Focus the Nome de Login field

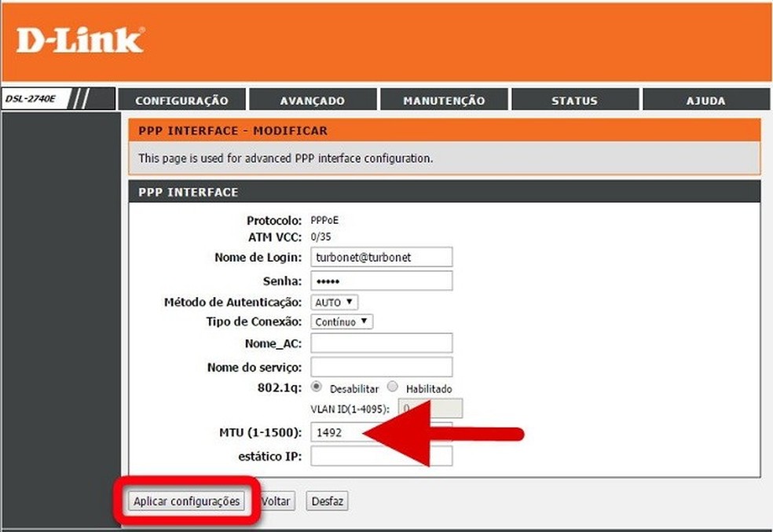[x=381, y=257]
